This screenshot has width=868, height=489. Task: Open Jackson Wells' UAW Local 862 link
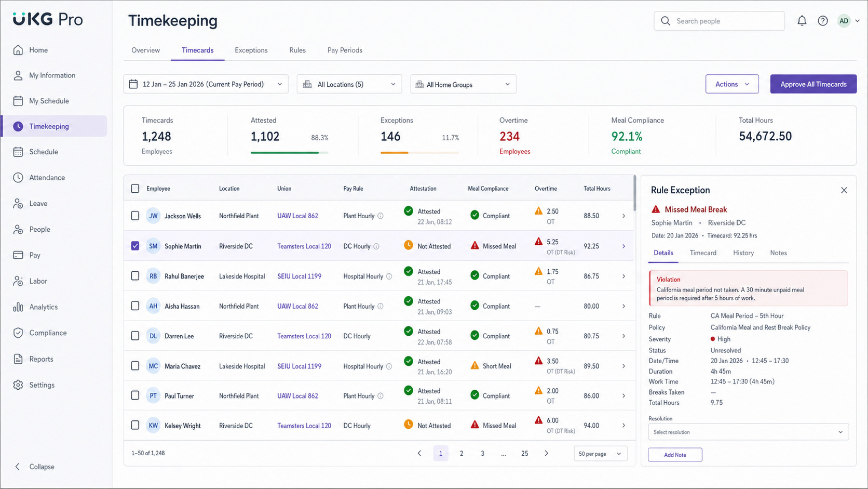click(x=297, y=216)
